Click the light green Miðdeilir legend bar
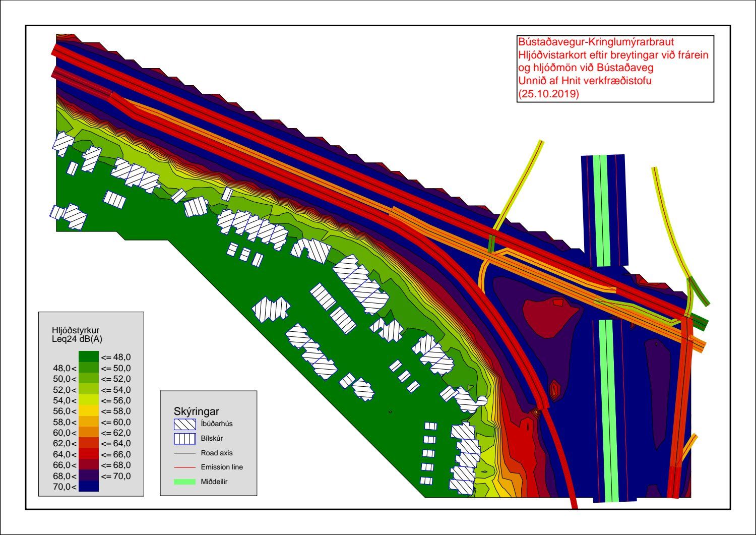 (184, 482)
